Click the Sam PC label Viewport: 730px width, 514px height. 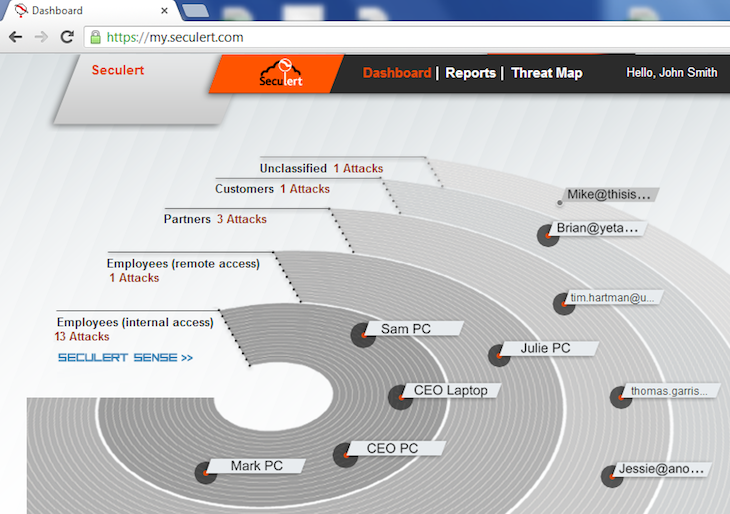[x=414, y=328]
